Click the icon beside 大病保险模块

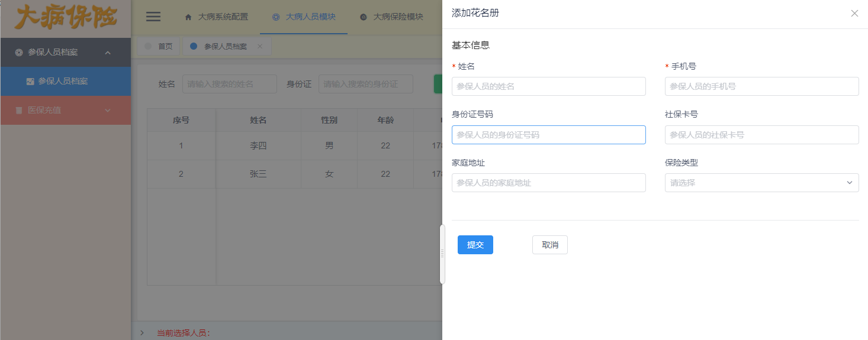(364, 17)
